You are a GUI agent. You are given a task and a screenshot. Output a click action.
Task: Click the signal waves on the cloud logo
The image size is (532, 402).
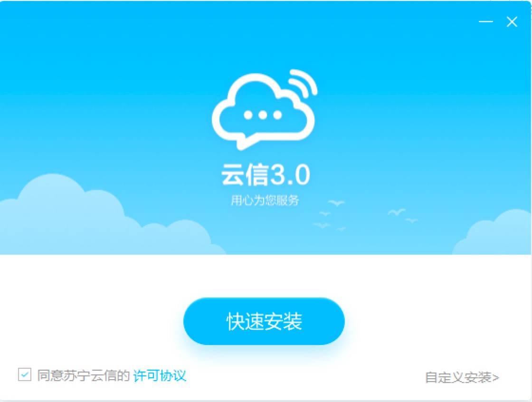point(303,83)
